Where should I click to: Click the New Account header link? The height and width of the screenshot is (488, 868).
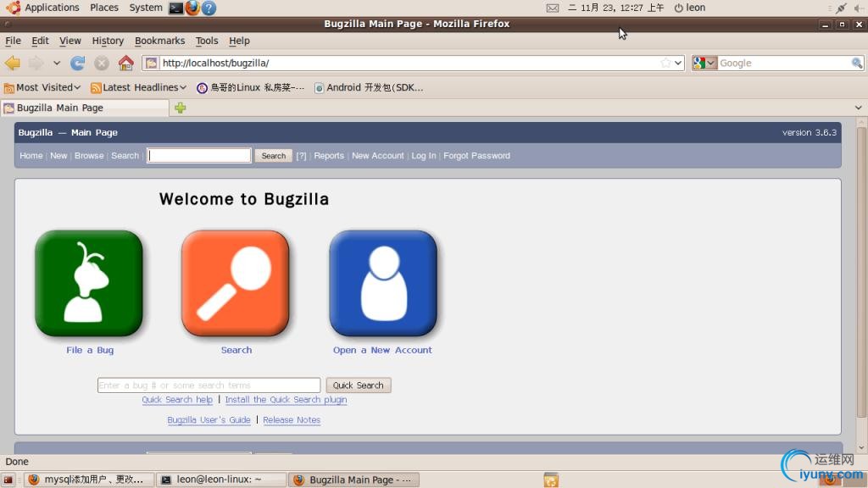click(x=377, y=156)
